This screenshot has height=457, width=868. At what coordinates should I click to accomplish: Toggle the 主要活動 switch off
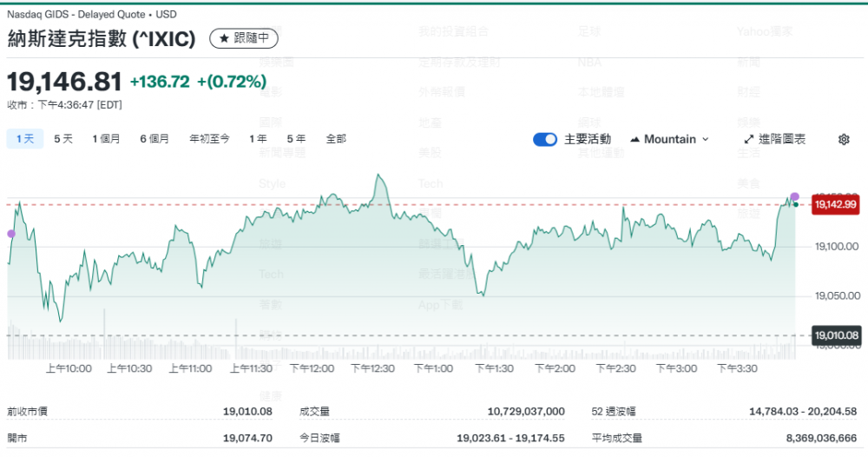(545, 139)
